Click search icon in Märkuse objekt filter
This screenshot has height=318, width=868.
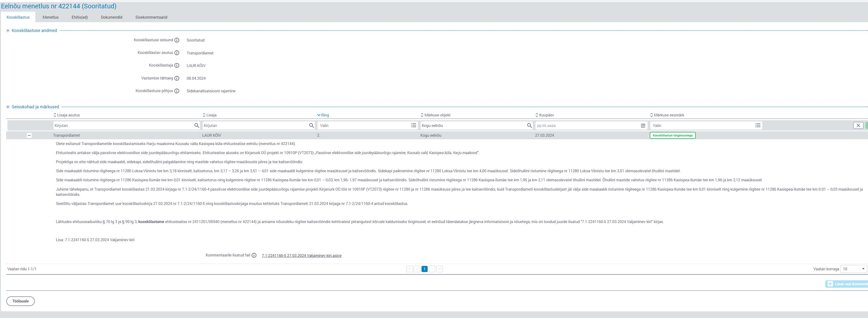tap(529, 126)
